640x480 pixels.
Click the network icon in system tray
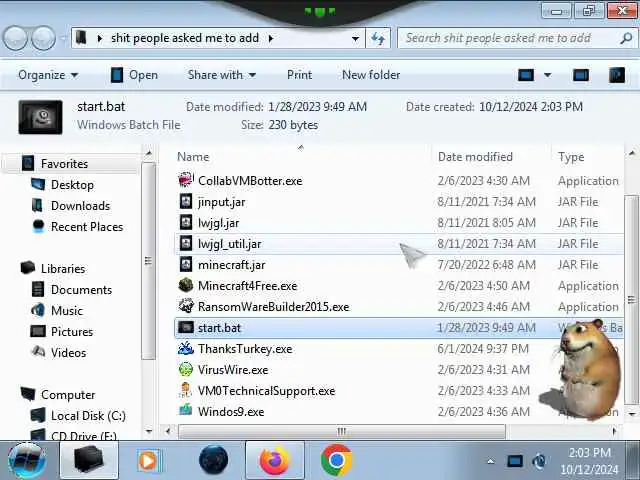515,461
